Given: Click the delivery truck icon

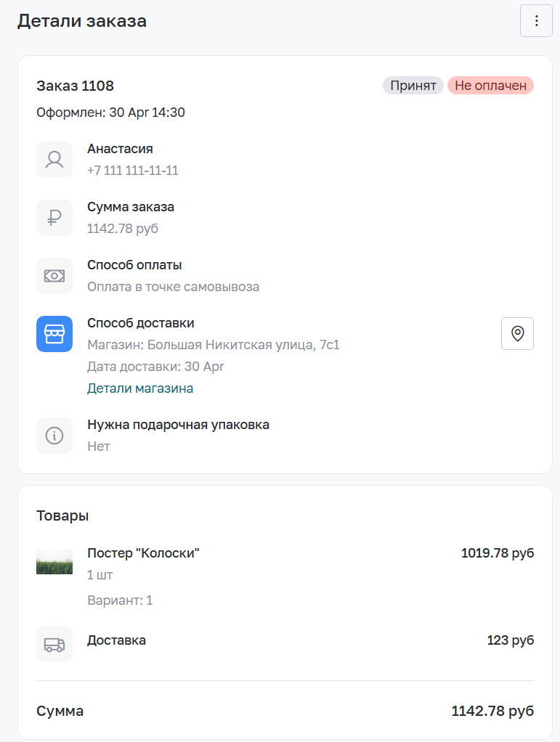Looking at the screenshot, I should pos(54,644).
